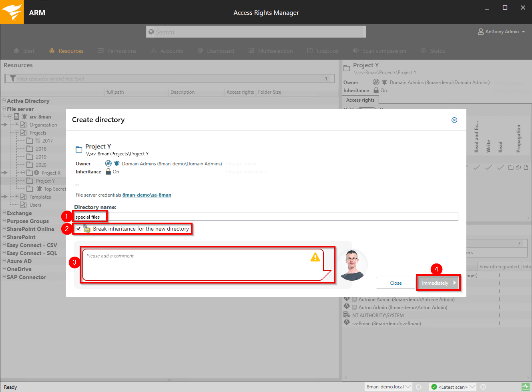Click into the Directory name field
Viewport: 532px width, 392px height.
point(280,217)
